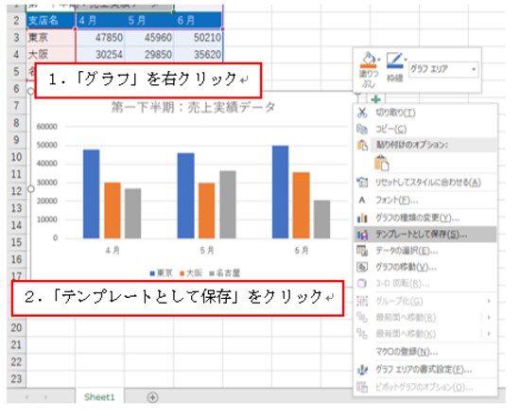Switch to the Sheet1 tab
Viewport: 520px width, 420px height.
[99, 397]
